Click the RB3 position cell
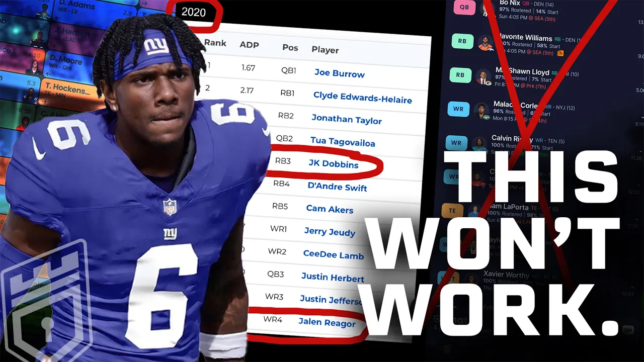This screenshot has height=362, width=644. 283,161
